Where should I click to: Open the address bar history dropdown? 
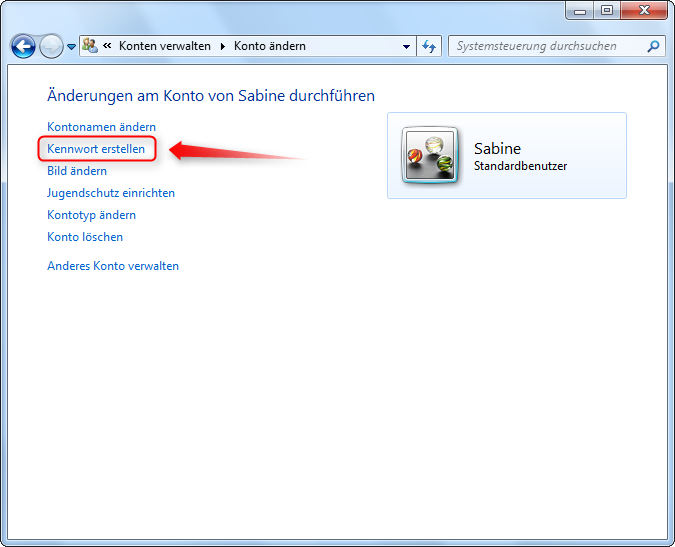coord(406,46)
